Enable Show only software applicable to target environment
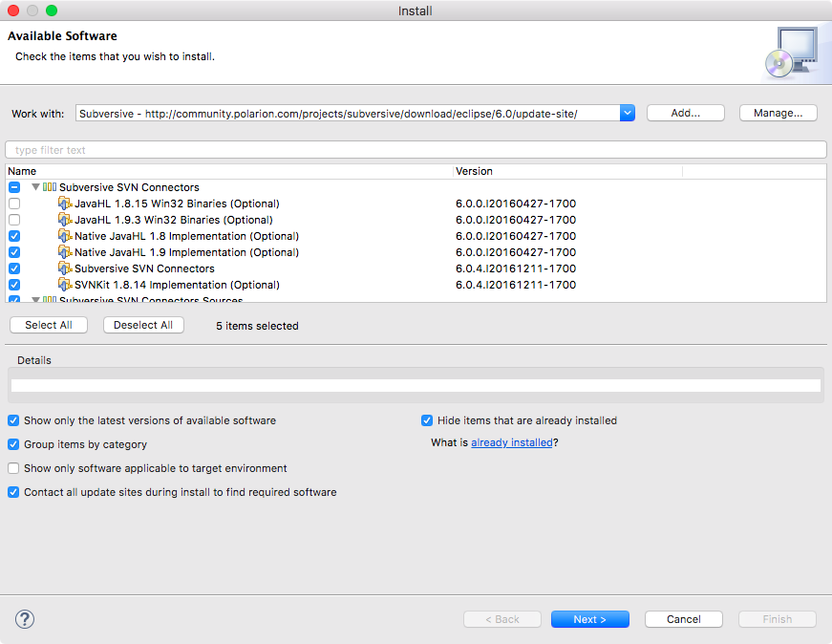This screenshot has width=832, height=644. pos(13,468)
